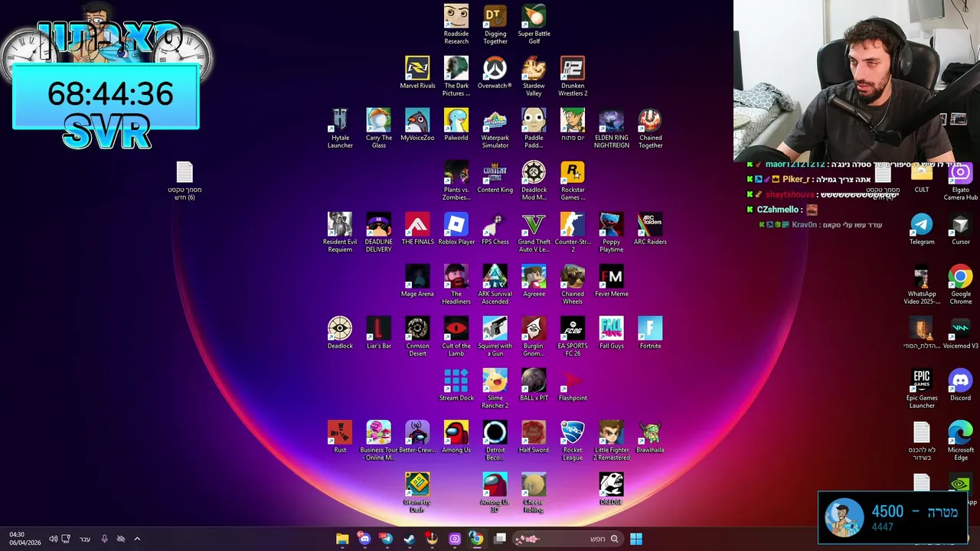
Task: Open the volume control in the tray
Action: coord(53,539)
